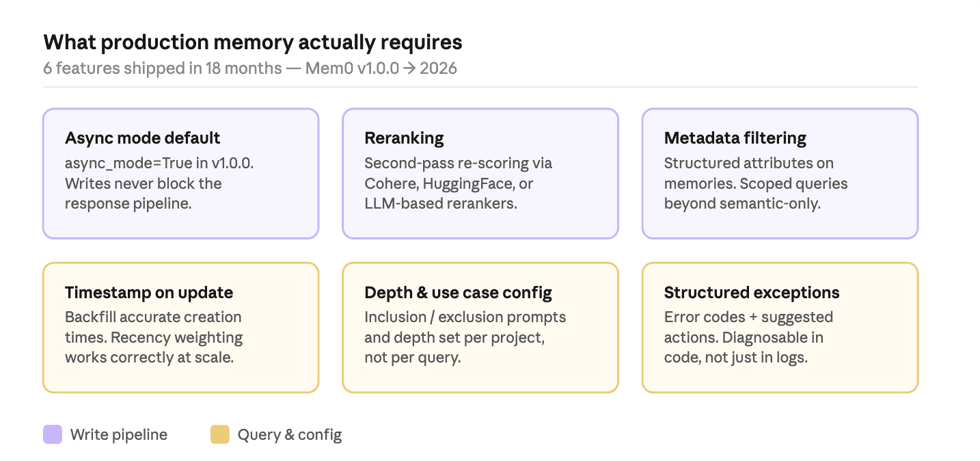Click 'Inclusion / exclusion prompts' text line
Screen dimensions: 980x461
[465, 317]
